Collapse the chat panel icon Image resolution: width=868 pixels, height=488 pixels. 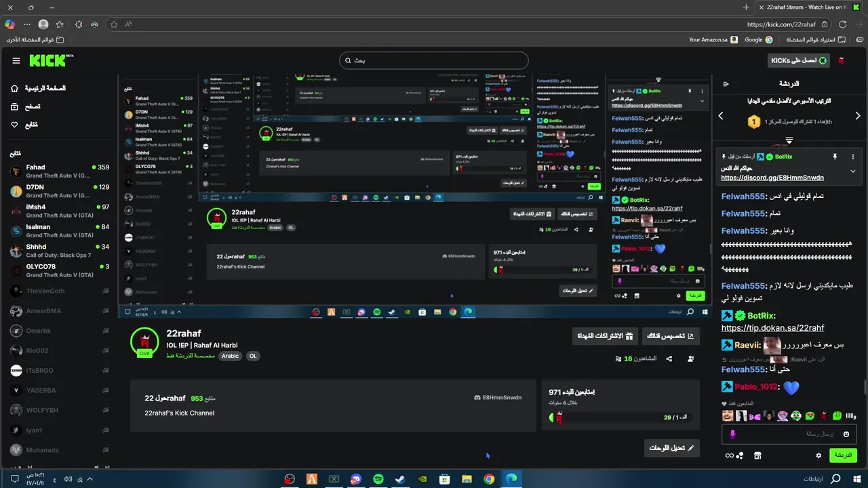click(726, 84)
